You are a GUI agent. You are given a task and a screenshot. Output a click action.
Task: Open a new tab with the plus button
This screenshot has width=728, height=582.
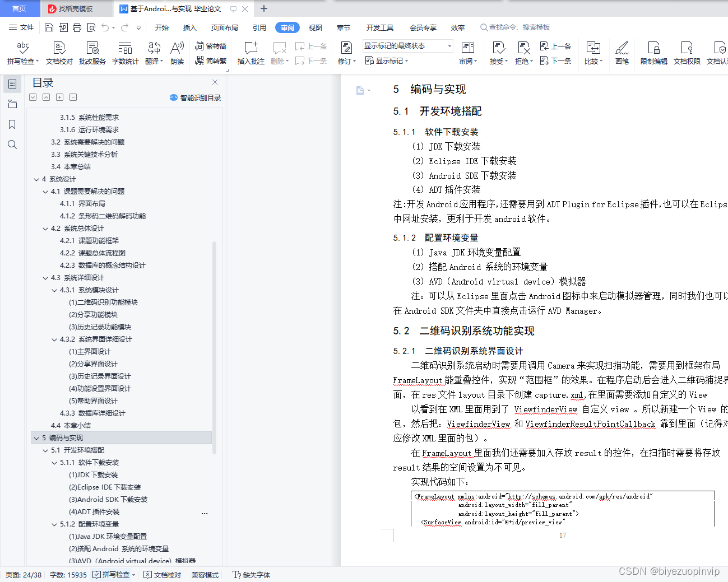(264, 8)
